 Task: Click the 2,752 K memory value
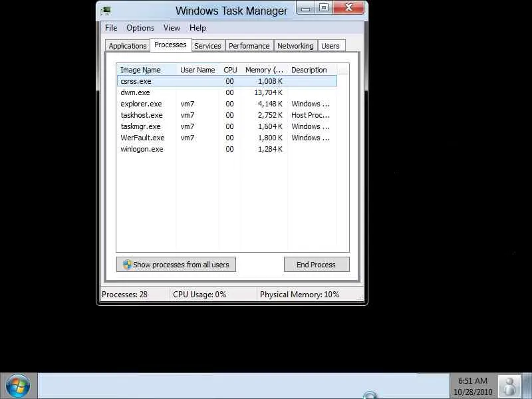coord(270,115)
